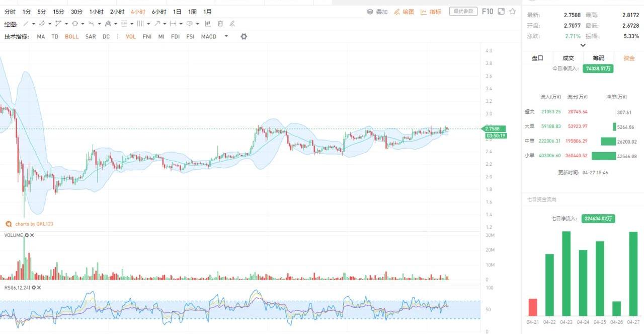This screenshot has height=334, width=644.
Task: Open the line tool dropdown arrow
Action: 34,24
